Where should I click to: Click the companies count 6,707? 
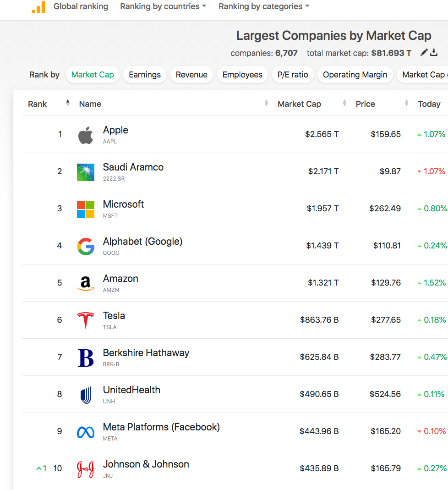point(286,53)
